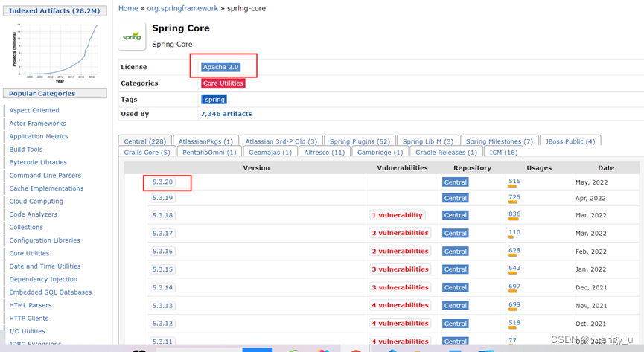The width and height of the screenshot is (644, 352).
Task: Switch to Atlassian 3rd-P Old (3) tab
Action: tap(281, 141)
